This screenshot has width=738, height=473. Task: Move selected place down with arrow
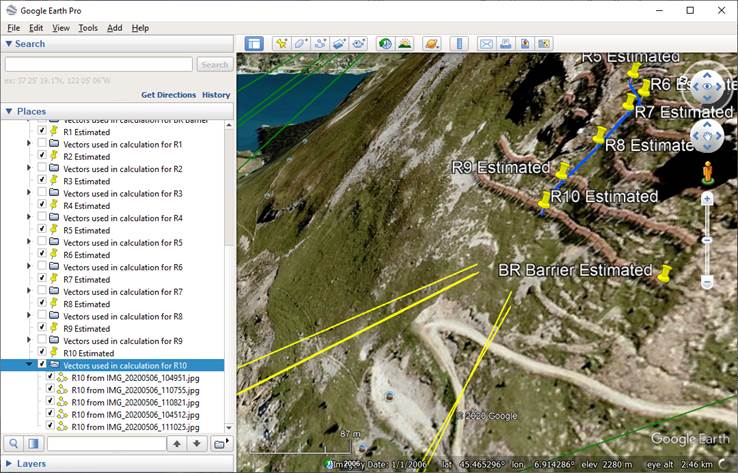coord(197,443)
